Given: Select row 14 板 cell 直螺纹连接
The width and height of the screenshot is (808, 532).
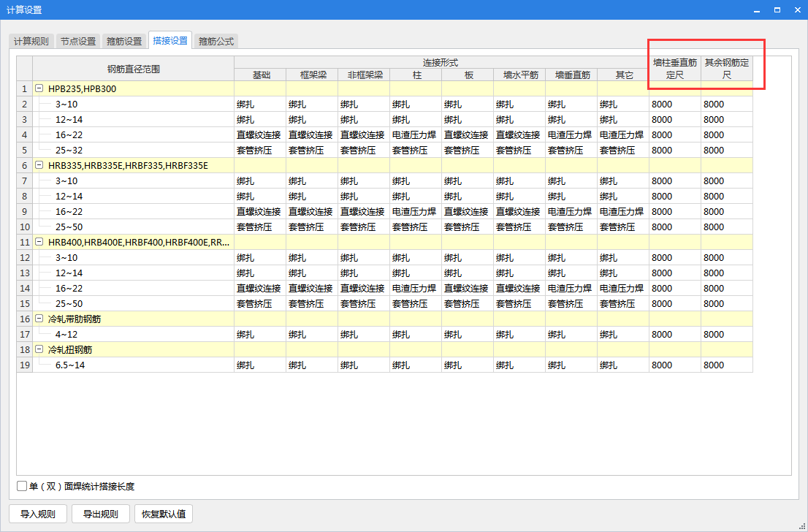Looking at the screenshot, I should [x=468, y=288].
